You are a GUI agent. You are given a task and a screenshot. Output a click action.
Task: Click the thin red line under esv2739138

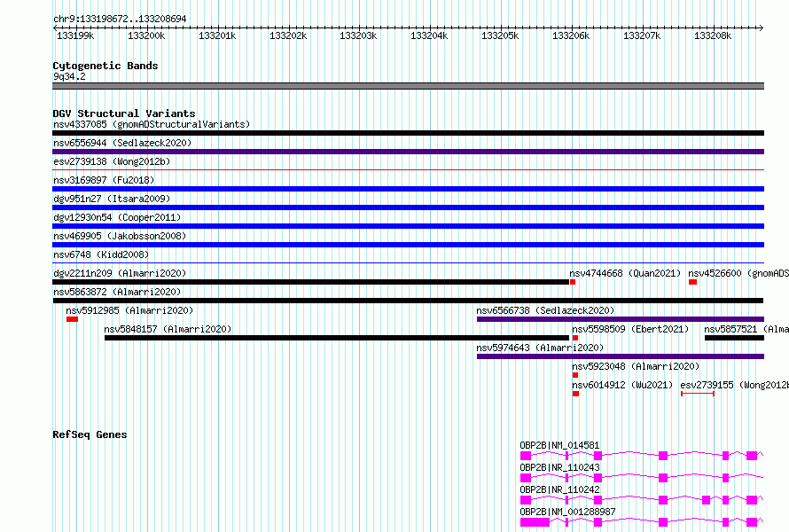point(408,170)
